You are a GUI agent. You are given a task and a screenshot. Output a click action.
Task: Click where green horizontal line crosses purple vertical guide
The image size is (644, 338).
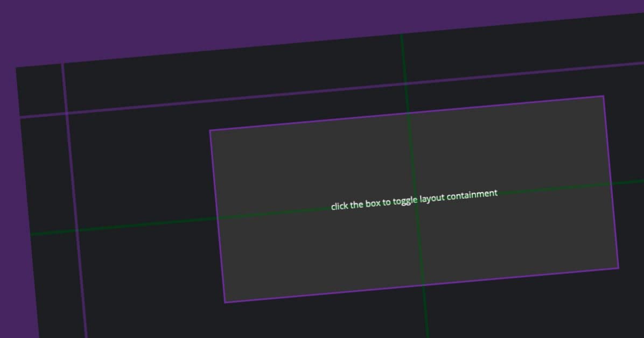tap(77, 230)
